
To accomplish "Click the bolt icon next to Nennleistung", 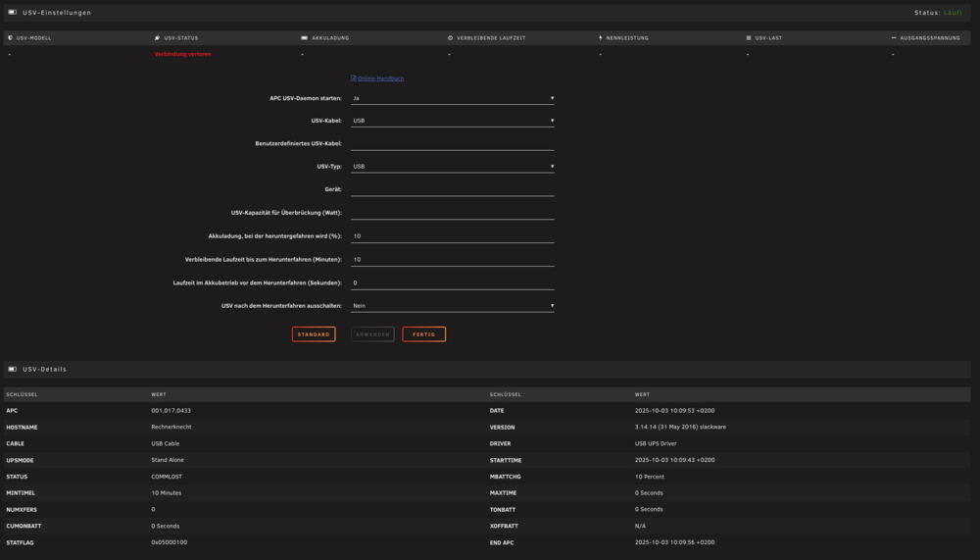I will [601, 38].
